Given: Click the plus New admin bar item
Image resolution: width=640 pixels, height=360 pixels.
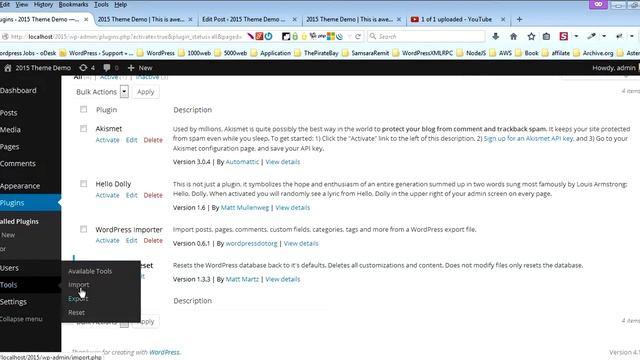Looking at the screenshot, I should click(140, 68).
